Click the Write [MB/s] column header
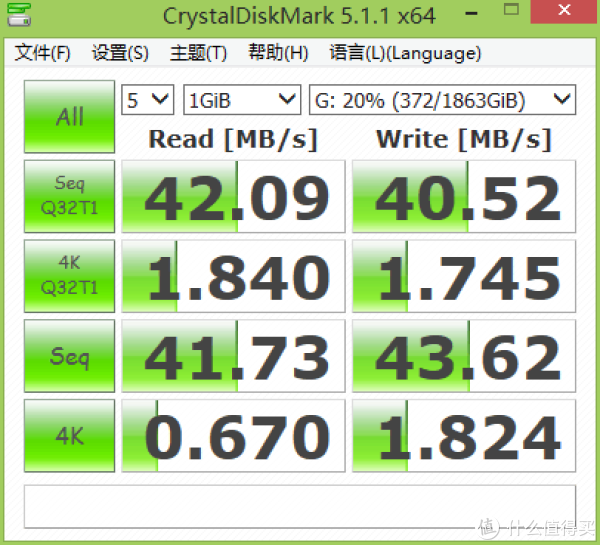Screen dimensions: 600x545 tap(464, 139)
